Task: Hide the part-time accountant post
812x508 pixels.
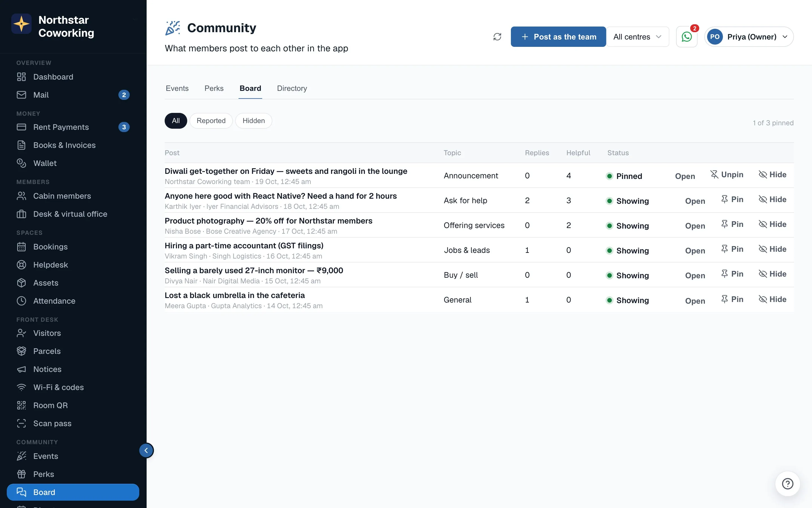Action: click(773, 249)
